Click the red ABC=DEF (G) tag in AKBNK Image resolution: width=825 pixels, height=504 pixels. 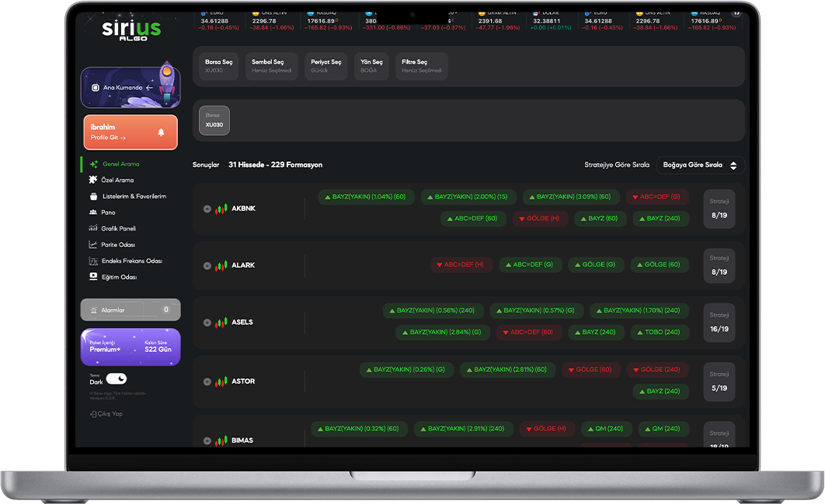pyautogui.click(x=657, y=196)
